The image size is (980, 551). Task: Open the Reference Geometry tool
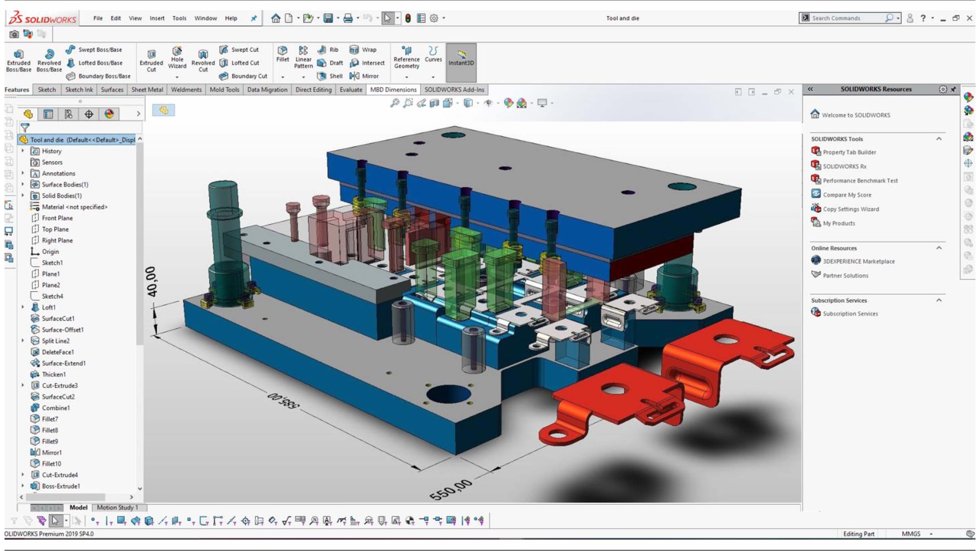[x=406, y=57]
